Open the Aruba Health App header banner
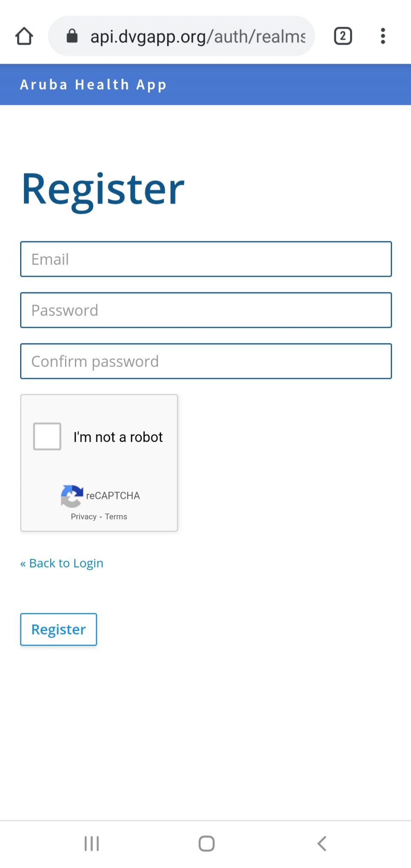 click(x=93, y=84)
